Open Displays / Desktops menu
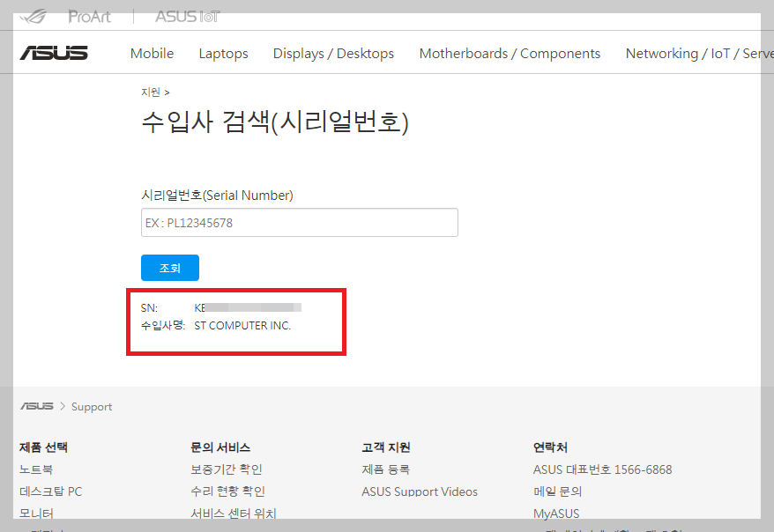 click(x=334, y=53)
